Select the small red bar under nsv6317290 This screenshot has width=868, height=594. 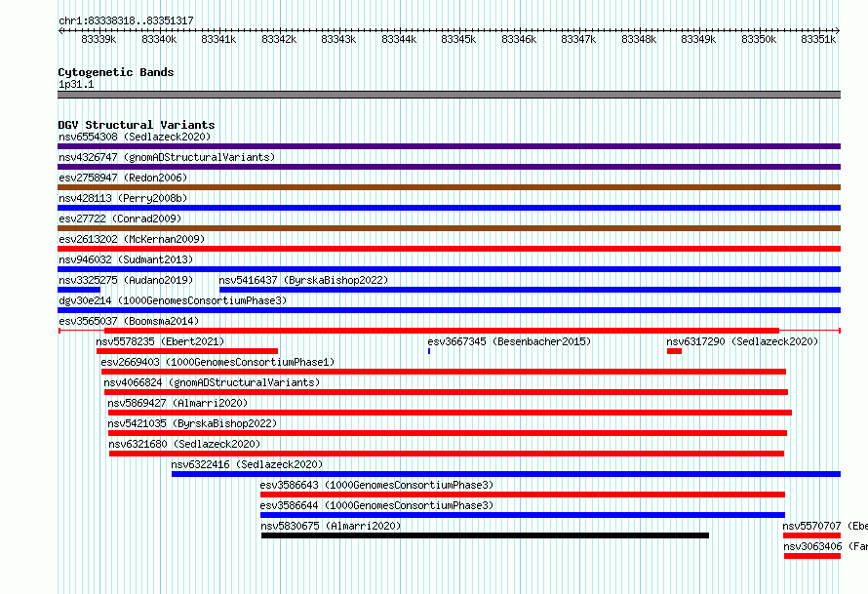click(x=674, y=351)
